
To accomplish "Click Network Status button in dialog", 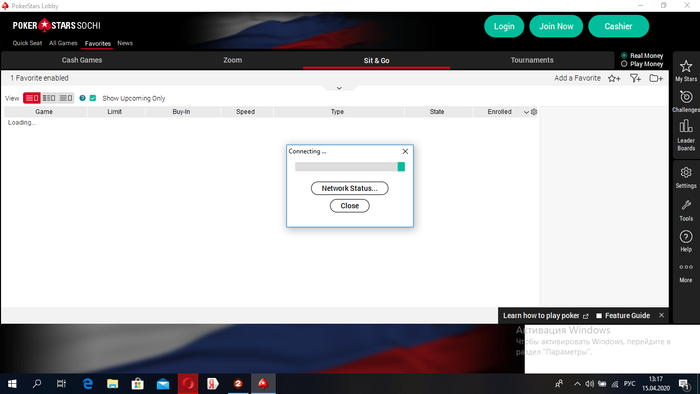I will click(350, 188).
